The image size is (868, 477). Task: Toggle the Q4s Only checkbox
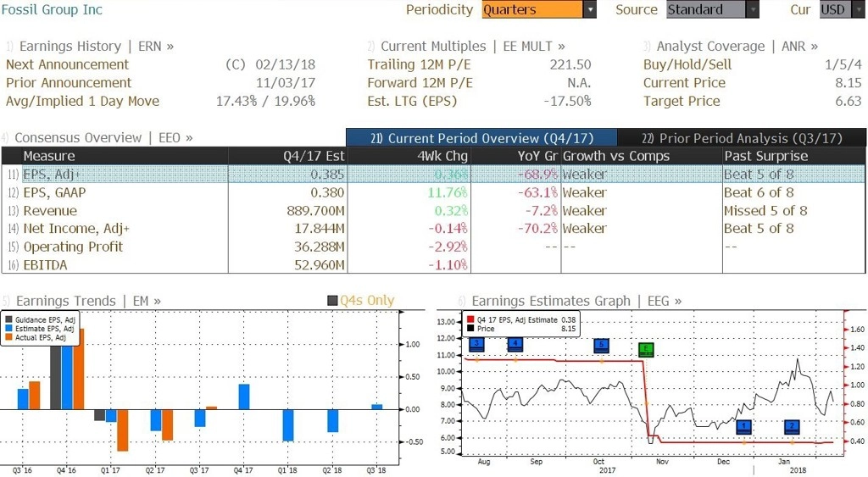click(x=332, y=301)
